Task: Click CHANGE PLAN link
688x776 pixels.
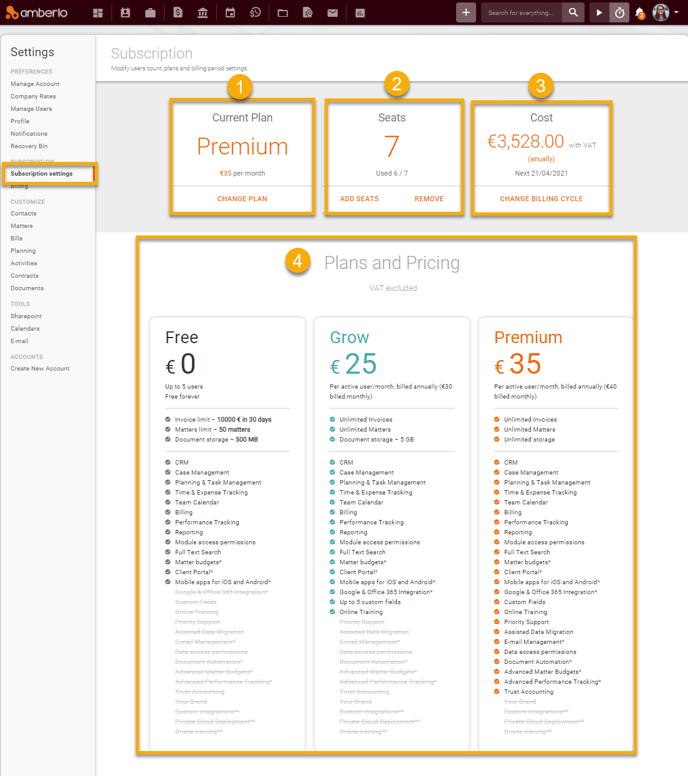Action: pos(242,199)
